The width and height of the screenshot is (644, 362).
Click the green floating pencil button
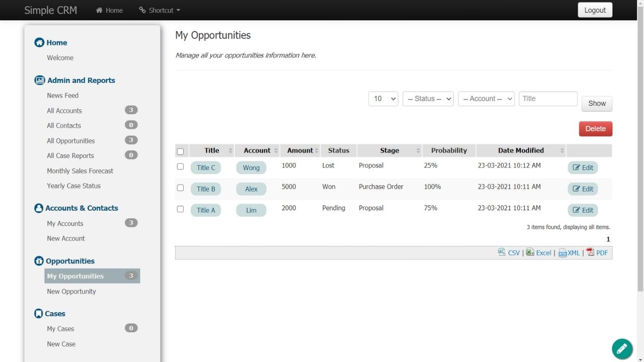pos(622,348)
